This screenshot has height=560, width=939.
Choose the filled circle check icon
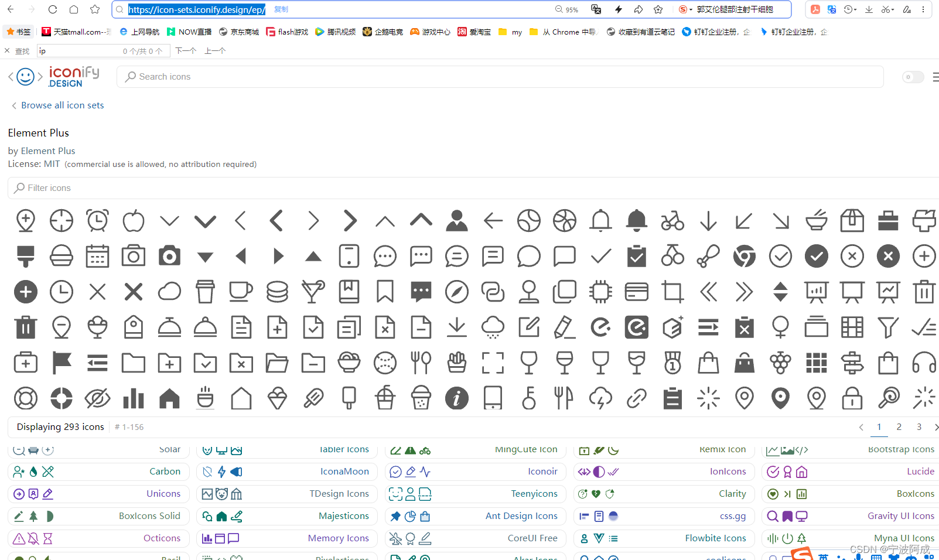pyautogui.click(x=817, y=257)
